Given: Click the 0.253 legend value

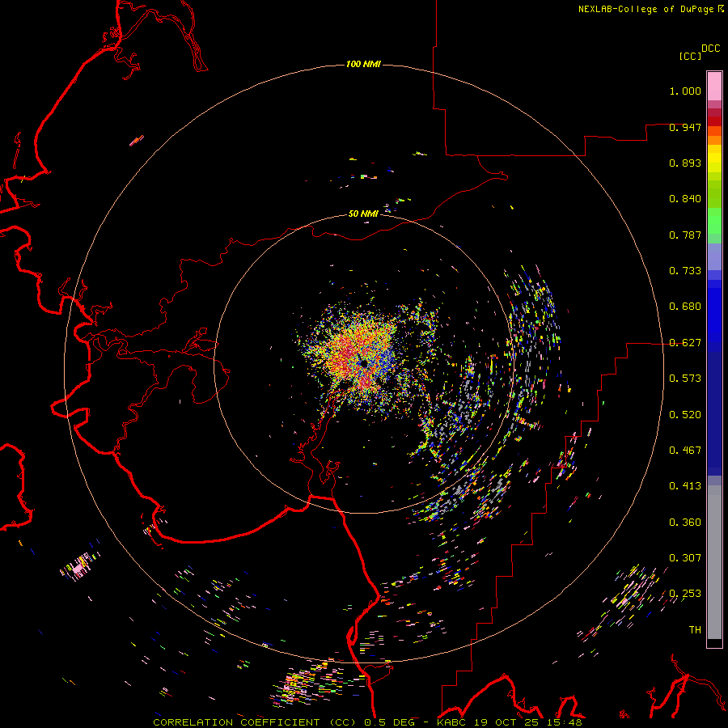Looking at the screenshot, I should click(685, 594).
